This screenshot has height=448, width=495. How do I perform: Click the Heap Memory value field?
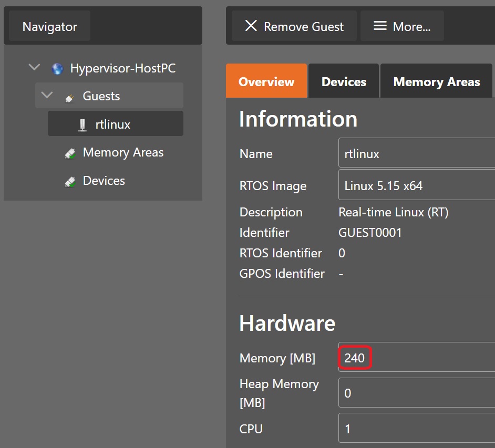point(415,393)
